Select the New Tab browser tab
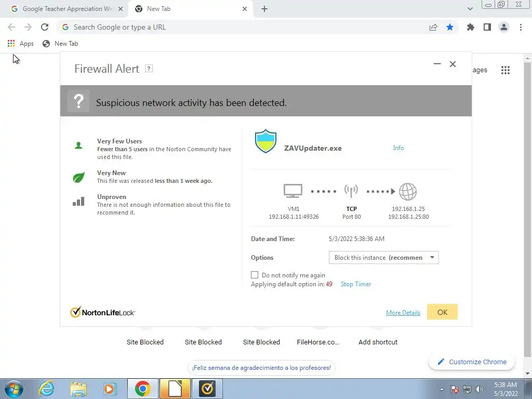The image size is (532, 399). (191, 9)
